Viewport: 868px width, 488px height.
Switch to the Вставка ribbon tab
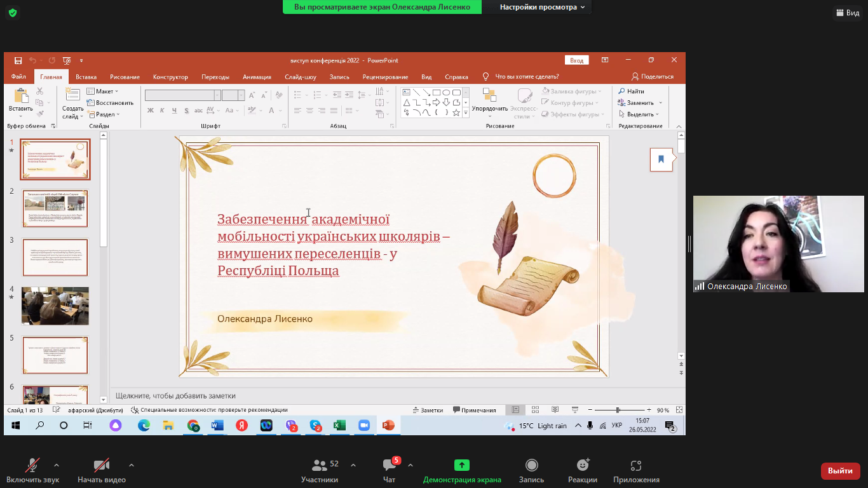pos(86,77)
